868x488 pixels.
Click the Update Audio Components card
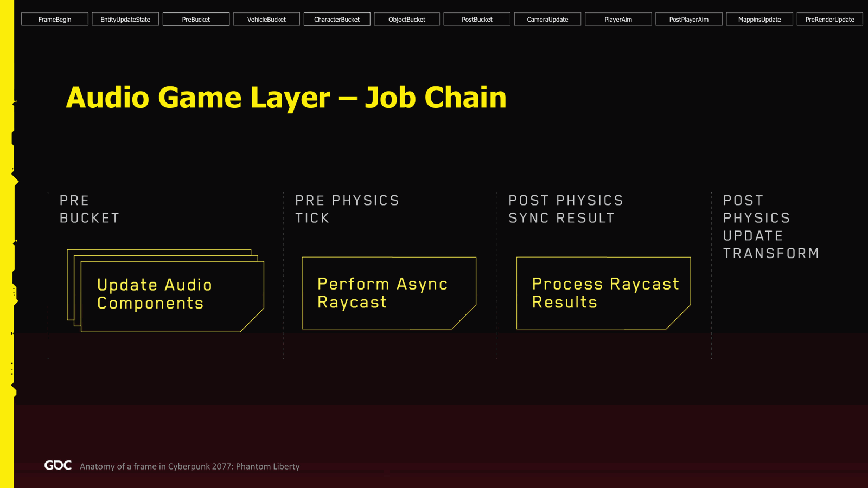pyautogui.click(x=172, y=296)
